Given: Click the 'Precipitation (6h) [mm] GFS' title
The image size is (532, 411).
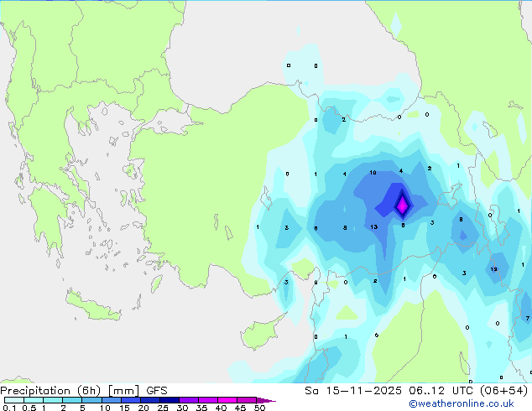Looking at the screenshot, I should click(x=84, y=391).
